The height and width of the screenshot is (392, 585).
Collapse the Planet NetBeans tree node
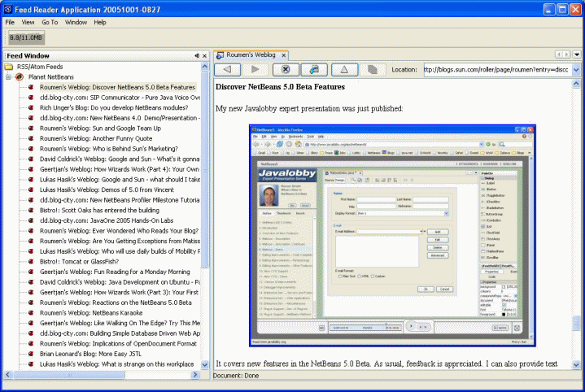7,76
